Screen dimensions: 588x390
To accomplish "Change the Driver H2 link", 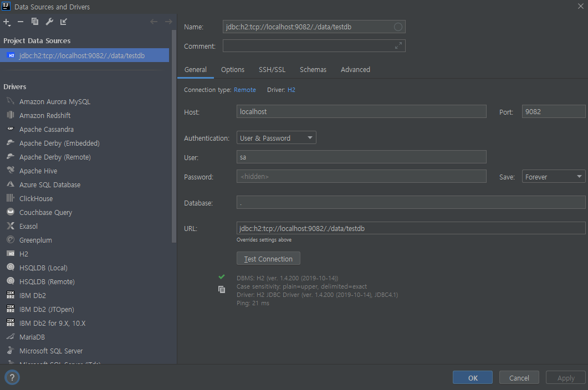I will click(x=292, y=90).
